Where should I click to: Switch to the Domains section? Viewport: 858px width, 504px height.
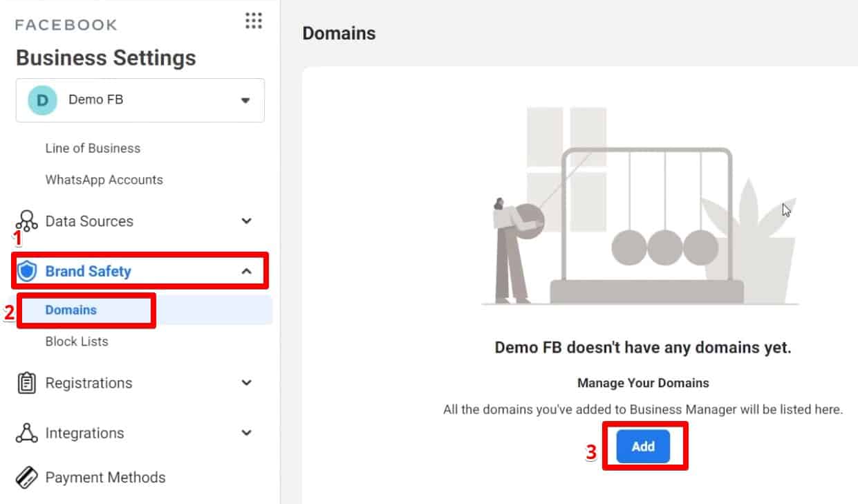click(70, 310)
